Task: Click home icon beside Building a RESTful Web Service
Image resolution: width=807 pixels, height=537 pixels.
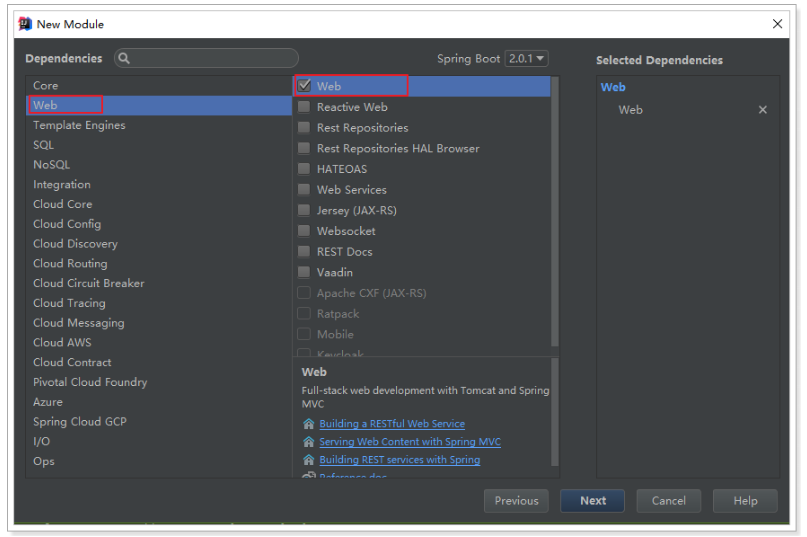Action: [308, 424]
